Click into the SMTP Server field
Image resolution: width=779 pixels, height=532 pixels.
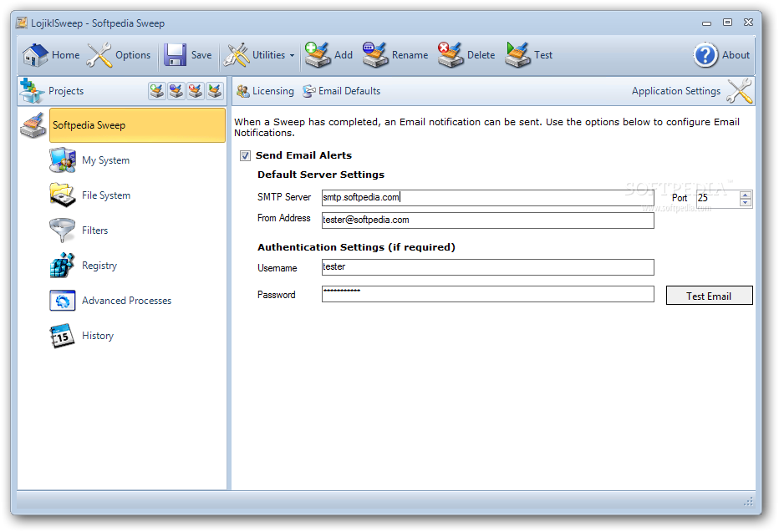pyautogui.click(x=488, y=197)
